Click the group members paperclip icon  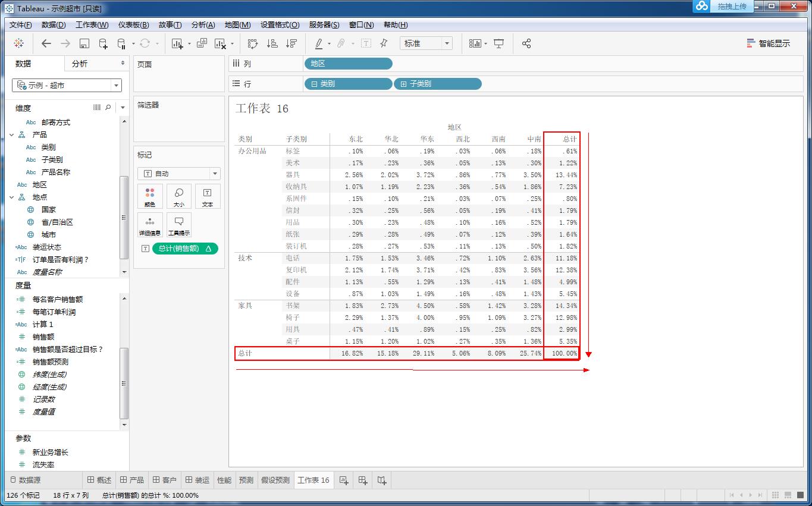tap(341, 43)
